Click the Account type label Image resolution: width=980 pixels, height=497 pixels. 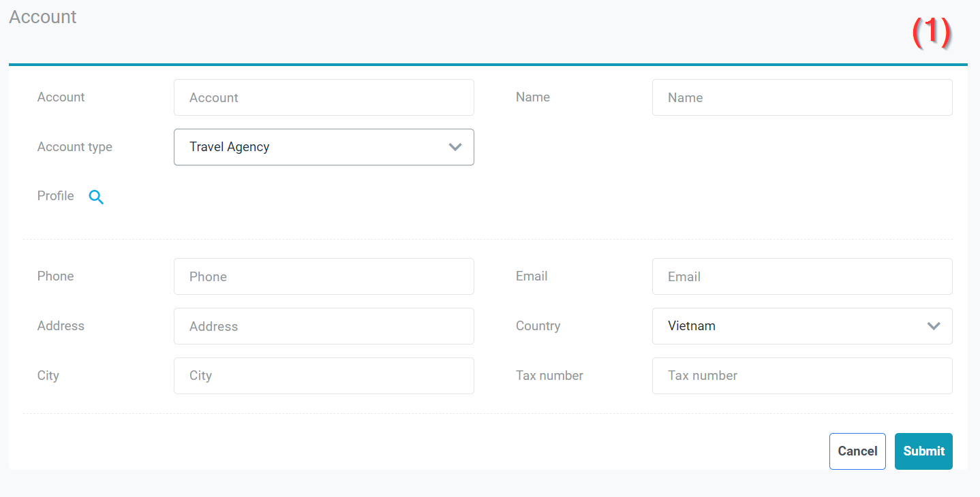pos(74,147)
